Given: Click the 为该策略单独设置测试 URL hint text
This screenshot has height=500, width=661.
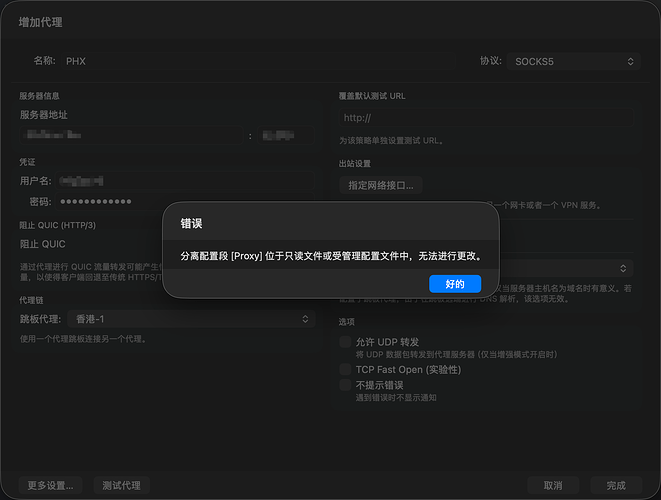Looking at the screenshot, I should [x=392, y=140].
